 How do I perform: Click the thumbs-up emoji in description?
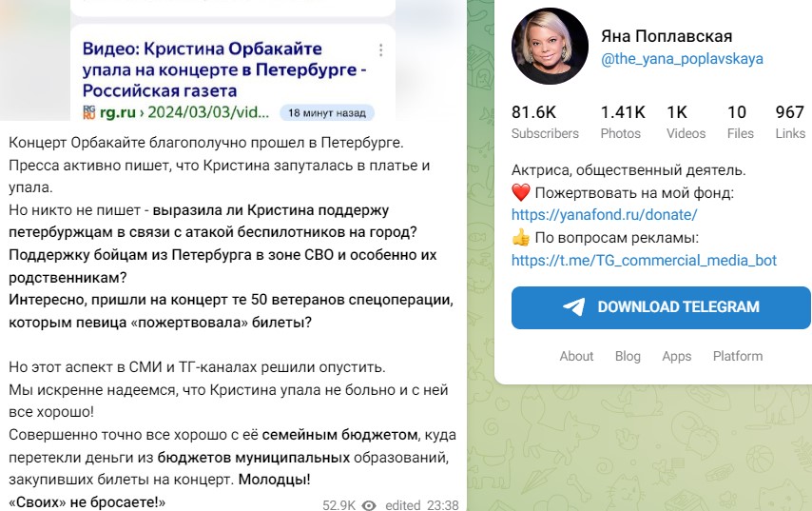pyautogui.click(x=520, y=237)
